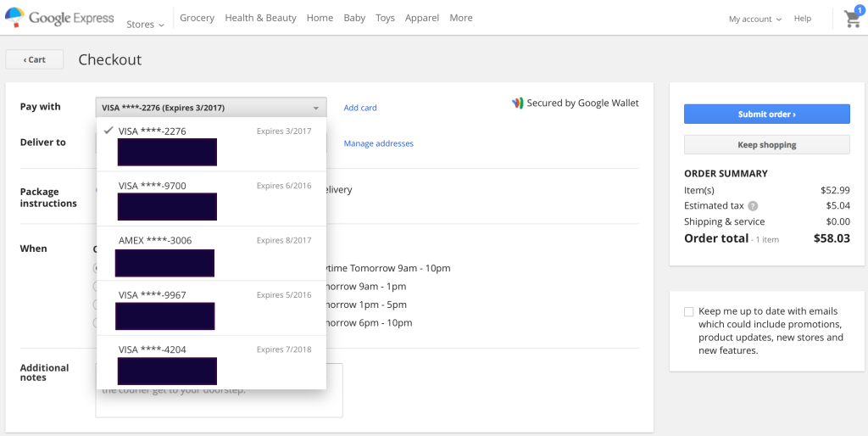Viewport: 868px width, 436px height.
Task: Open the More categories menu
Action: click(x=461, y=18)
